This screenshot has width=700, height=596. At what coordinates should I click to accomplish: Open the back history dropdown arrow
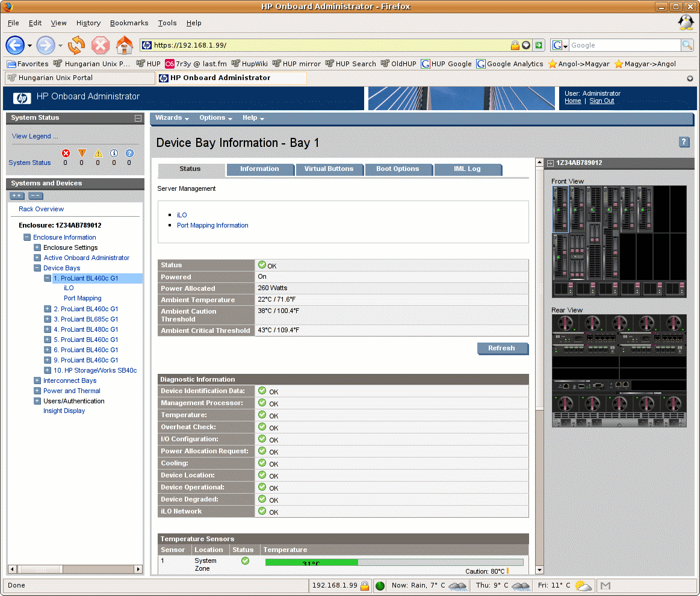[x=29, y=46]
